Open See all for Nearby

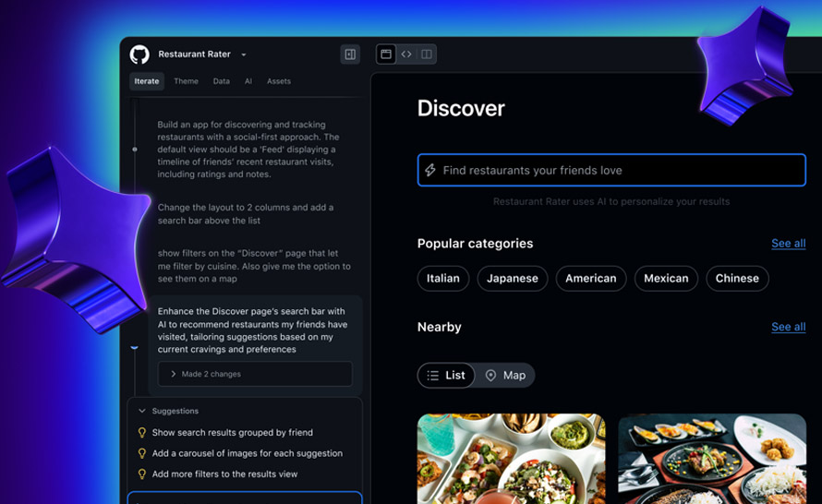coord(789,327)
